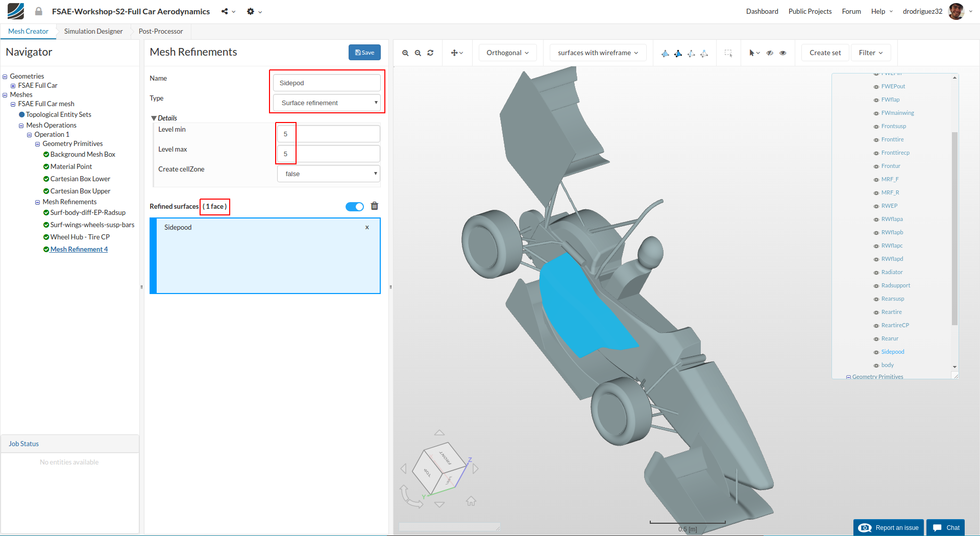Hide the current selection with crossed eye
This screenshot has height=536, width=980.
(x=770, y=53)
